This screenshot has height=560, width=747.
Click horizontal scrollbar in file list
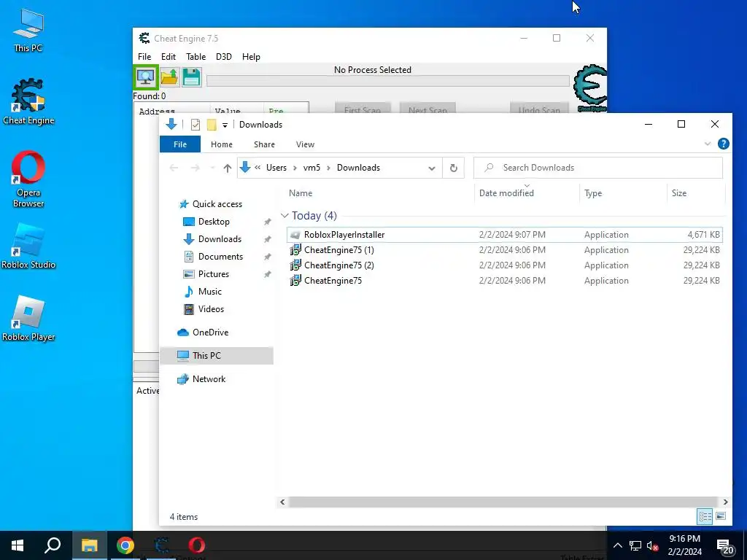point(503,502)
